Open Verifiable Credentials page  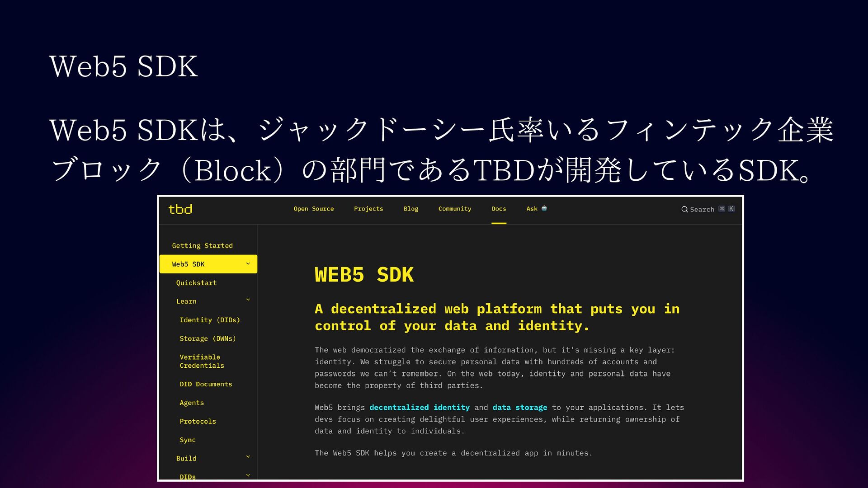[202, 361]
